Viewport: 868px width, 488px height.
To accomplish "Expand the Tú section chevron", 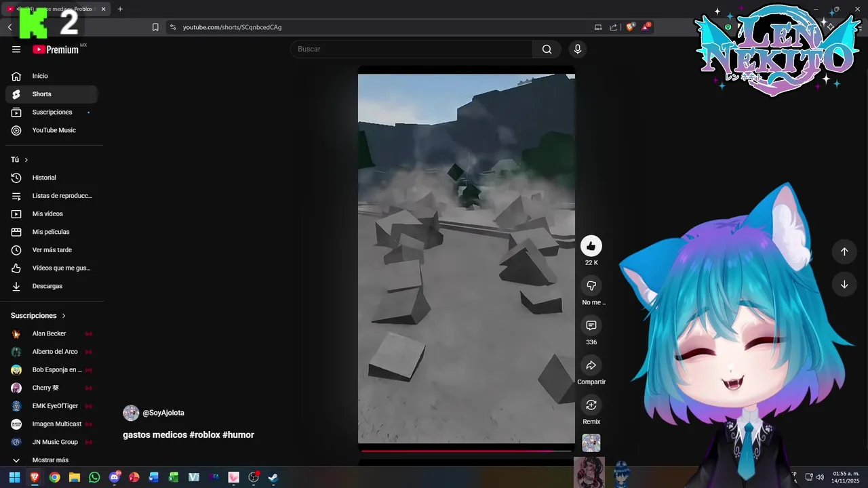I will point(26,160).
